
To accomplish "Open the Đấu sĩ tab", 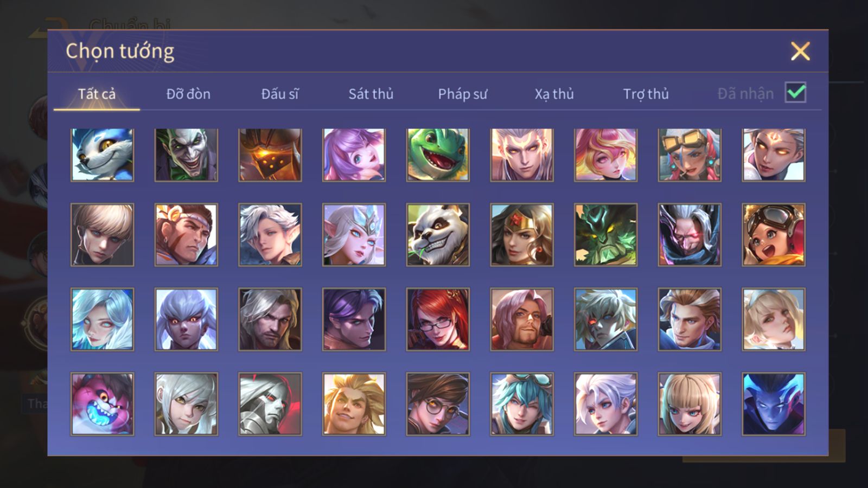I will click(279, 94).
